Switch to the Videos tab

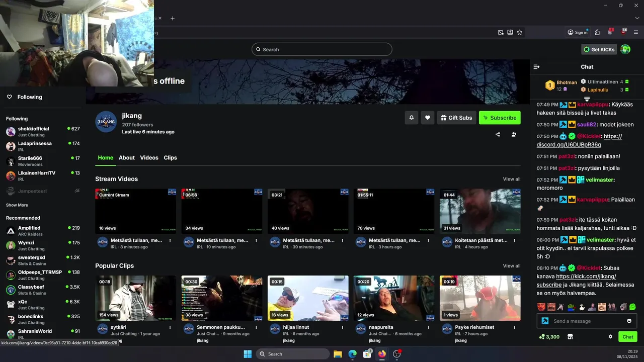tap(149, 158)
